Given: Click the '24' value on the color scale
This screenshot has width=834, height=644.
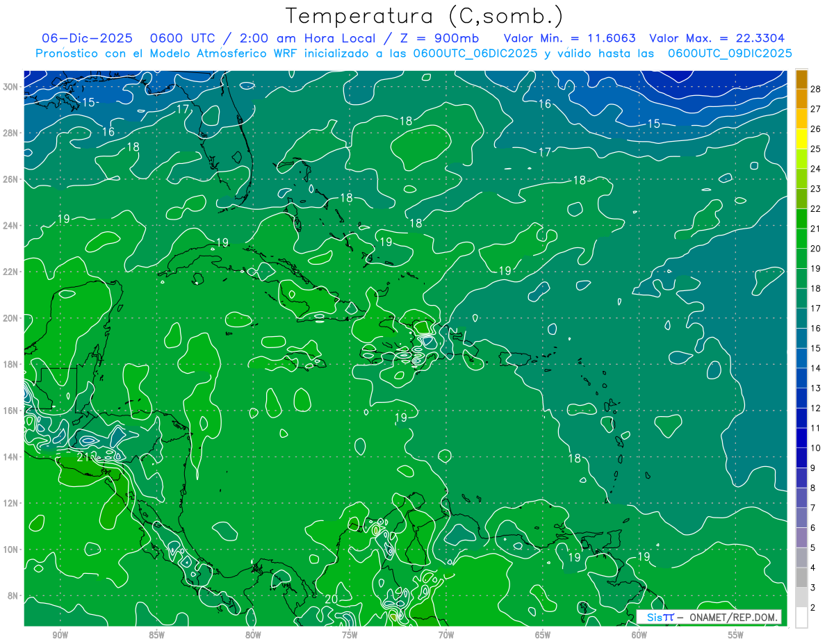Looking at the screenshot, I should pyautogui.click(x=815, y=169).
